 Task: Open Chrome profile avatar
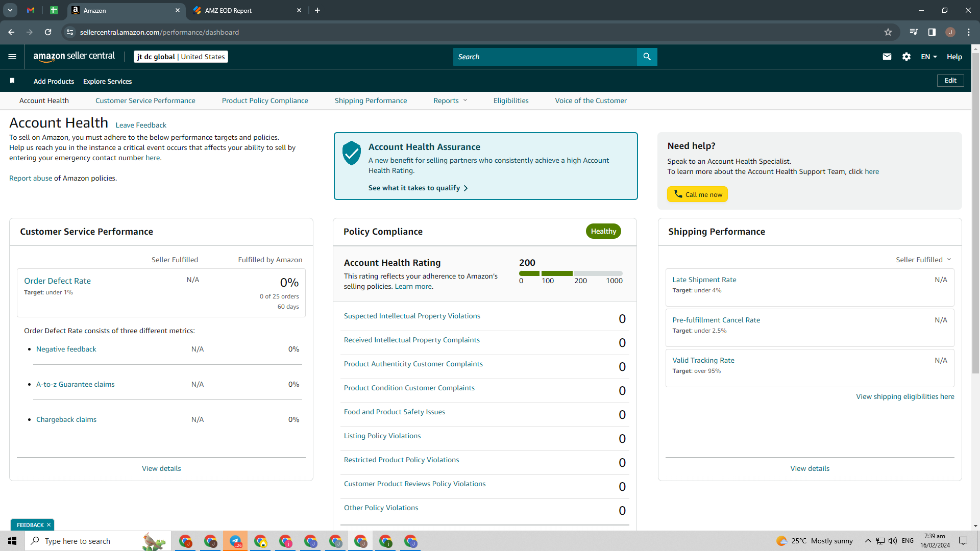point(950,32)
